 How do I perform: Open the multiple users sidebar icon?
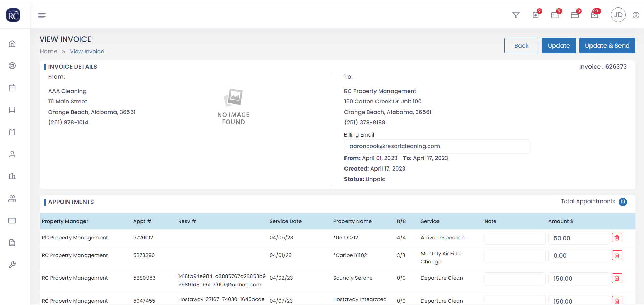pos(12,198)
